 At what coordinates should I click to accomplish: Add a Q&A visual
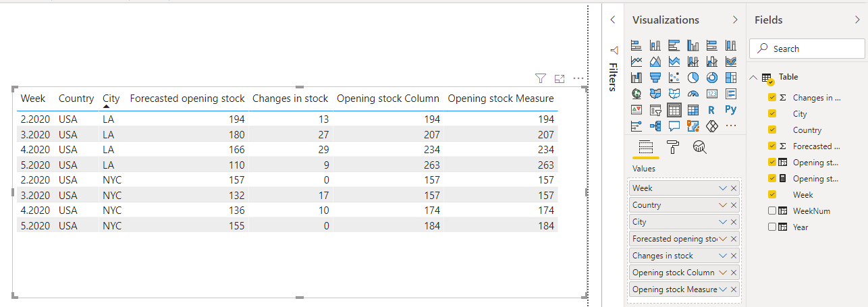(x=674, y=126)
